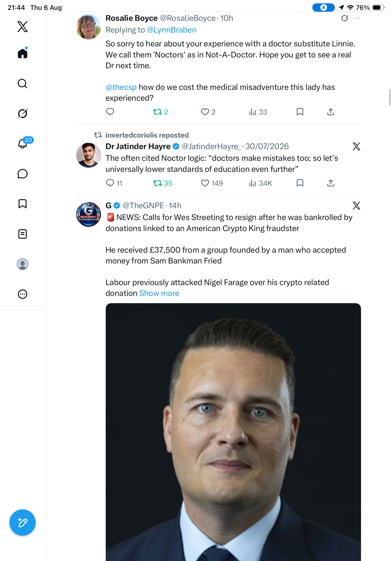Share Jatinder Hayre's post via the share icon
The width and height of the screenshot is (392, 561).
coord(331,183)
